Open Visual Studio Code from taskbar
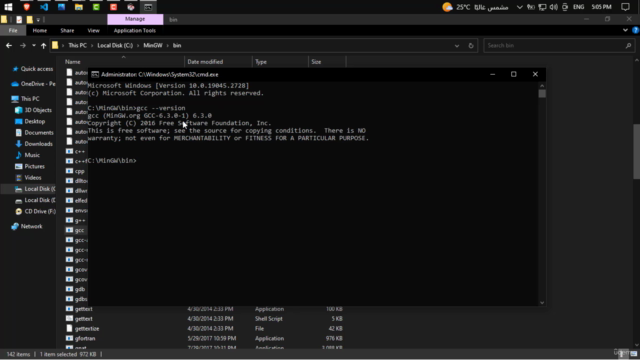This screenshot has height=360, width=640. click(44, 7)
